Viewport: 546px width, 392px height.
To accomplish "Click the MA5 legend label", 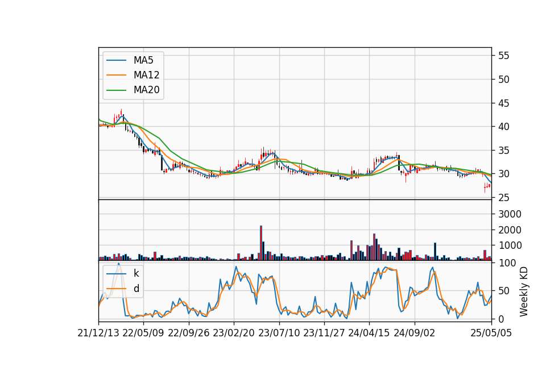I will [143, 60].
